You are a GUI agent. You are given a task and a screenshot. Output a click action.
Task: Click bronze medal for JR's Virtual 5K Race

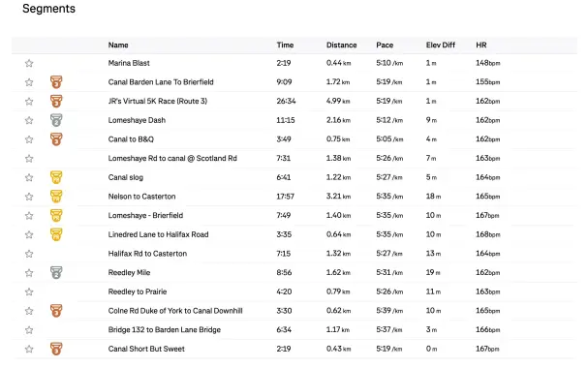pos(56,101)
